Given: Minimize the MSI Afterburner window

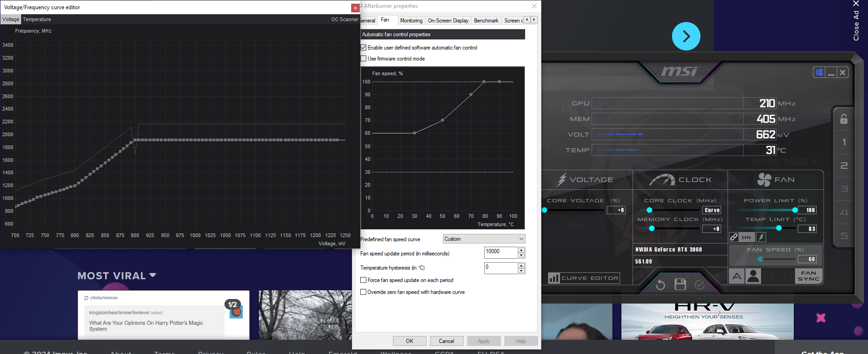Looking at the screenshot, I should click(831, 72).
